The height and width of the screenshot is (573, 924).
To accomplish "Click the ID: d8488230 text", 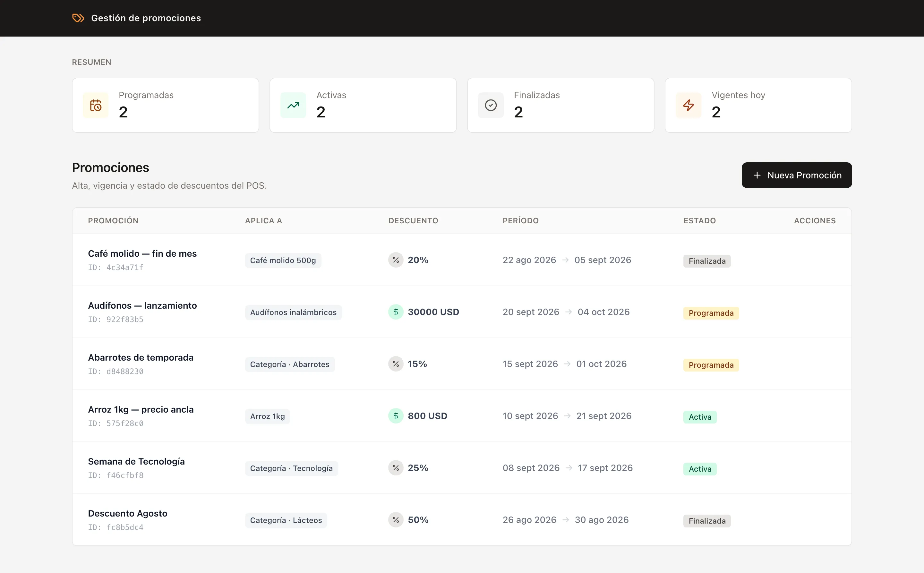I will 116,371.
